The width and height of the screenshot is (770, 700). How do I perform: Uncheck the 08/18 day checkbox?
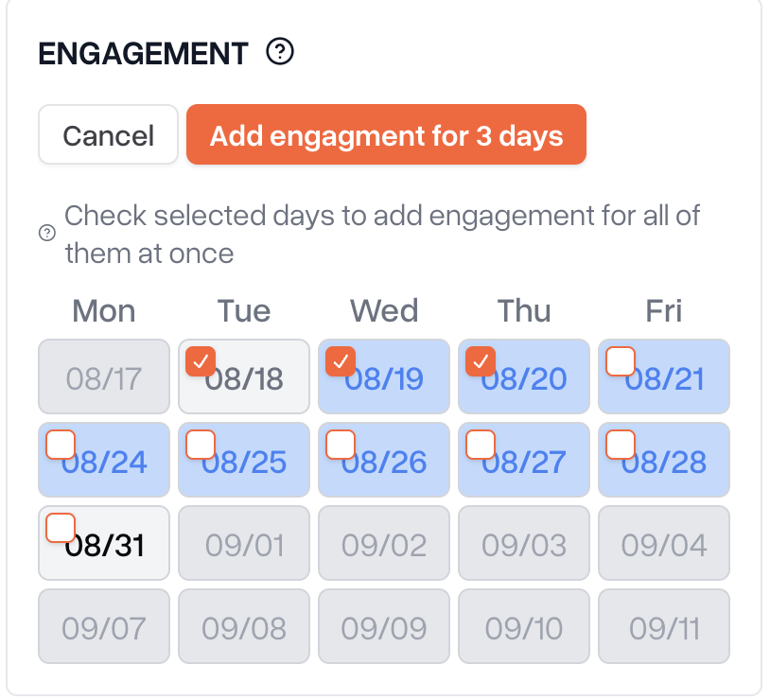(201, 361)
